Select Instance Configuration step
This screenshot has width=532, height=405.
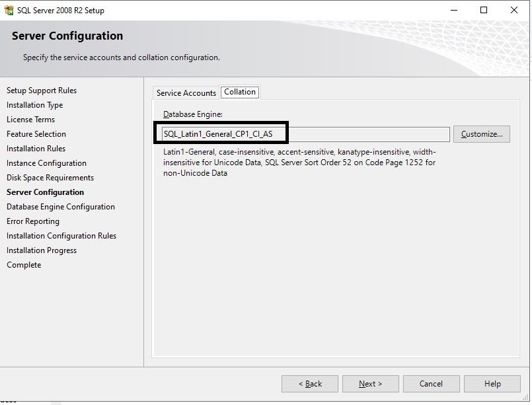pyautogui.click(x=46, y=163)
